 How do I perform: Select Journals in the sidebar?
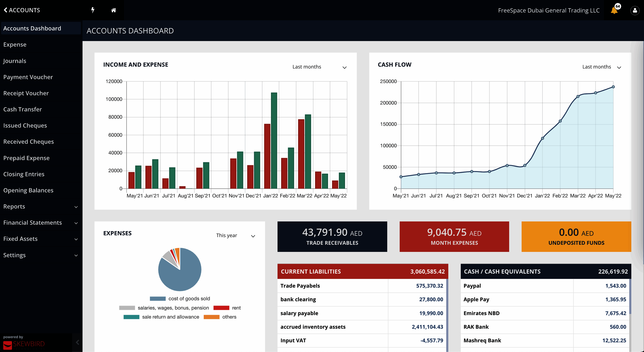click(15, 61)
